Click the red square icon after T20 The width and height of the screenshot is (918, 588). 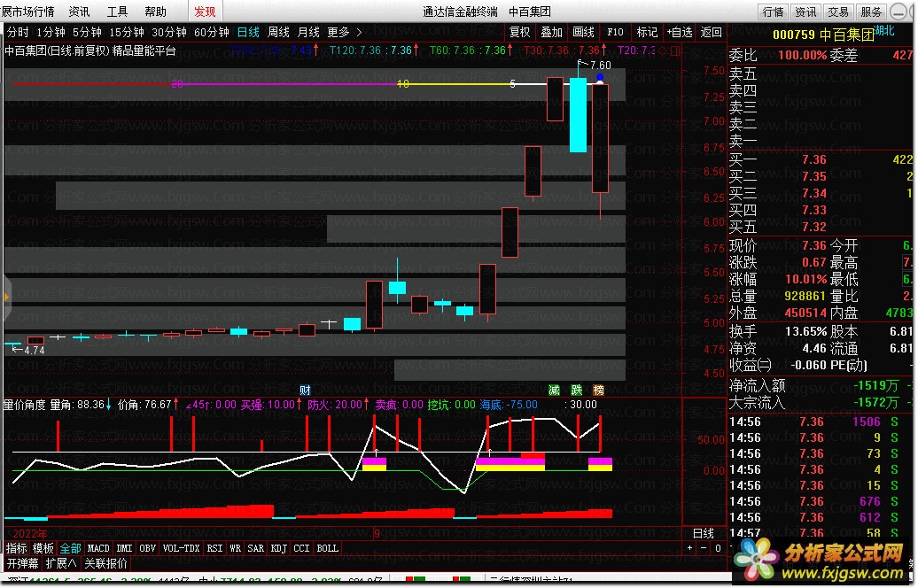673,50
